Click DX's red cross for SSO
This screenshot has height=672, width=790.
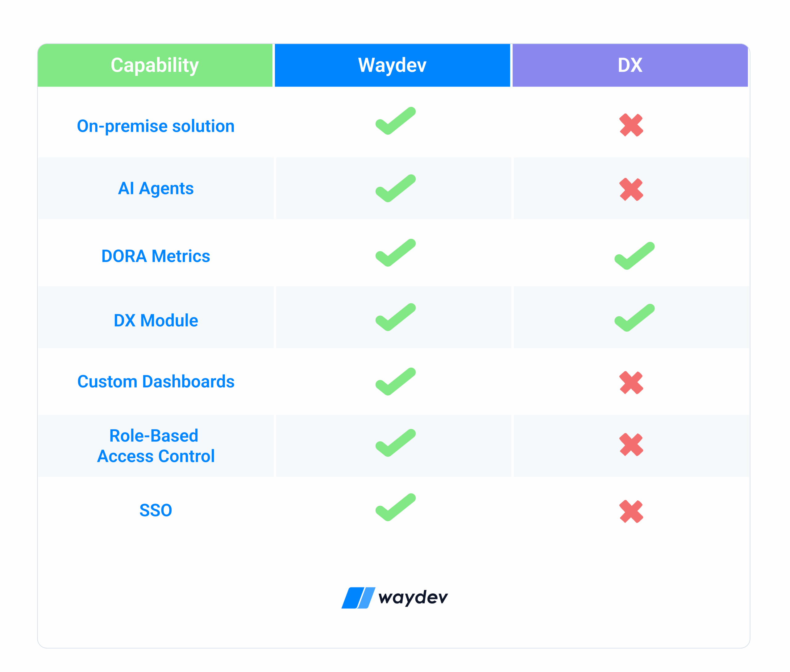[x=631, y=511]
